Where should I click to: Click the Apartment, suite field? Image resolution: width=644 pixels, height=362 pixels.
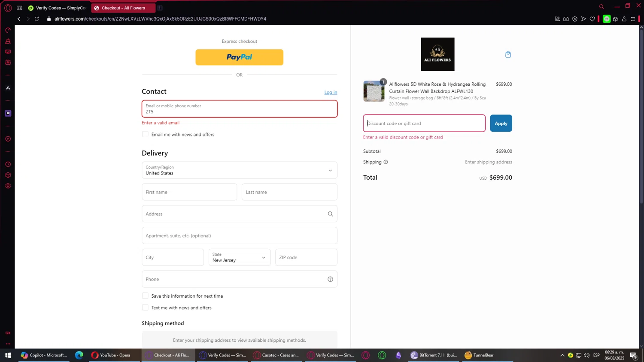pyautogui.click(x=240, y=235)
